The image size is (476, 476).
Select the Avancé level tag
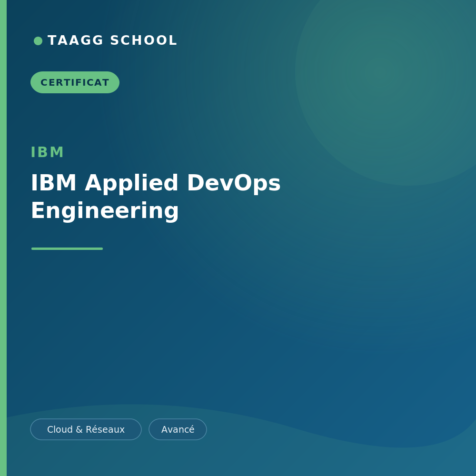click(x=178, y=429)
